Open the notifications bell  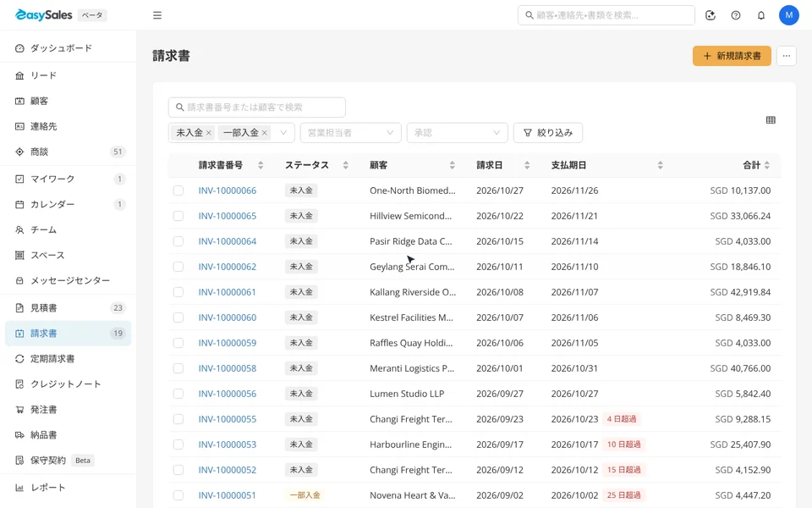761,15
